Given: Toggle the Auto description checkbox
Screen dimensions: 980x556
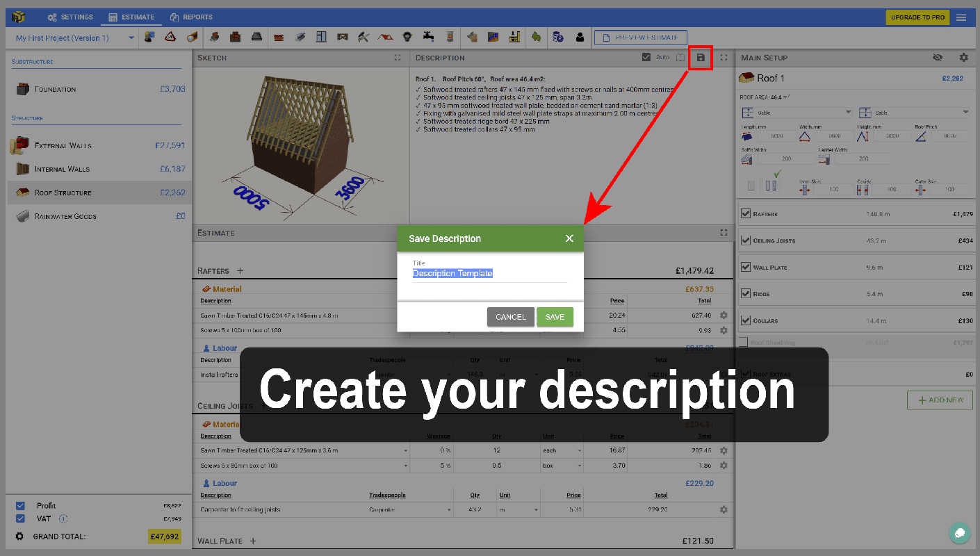Looking at the screenshot, I should point(646,58).
